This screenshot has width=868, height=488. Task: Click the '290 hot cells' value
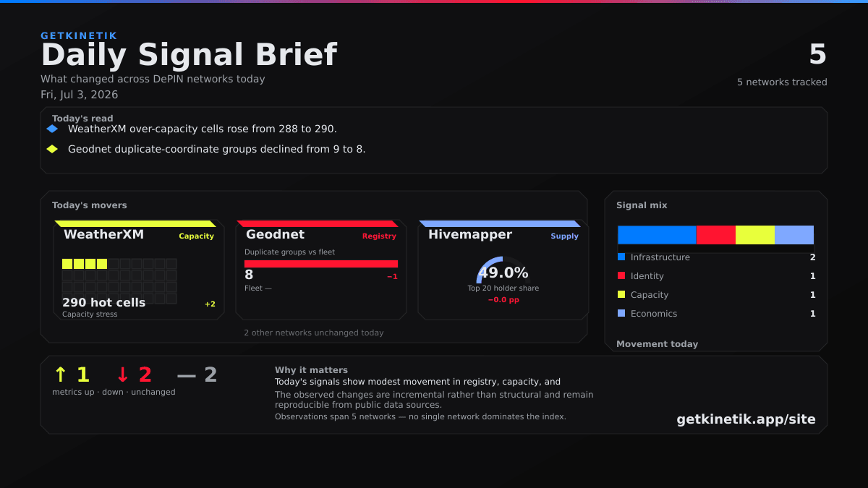[103, 302]
